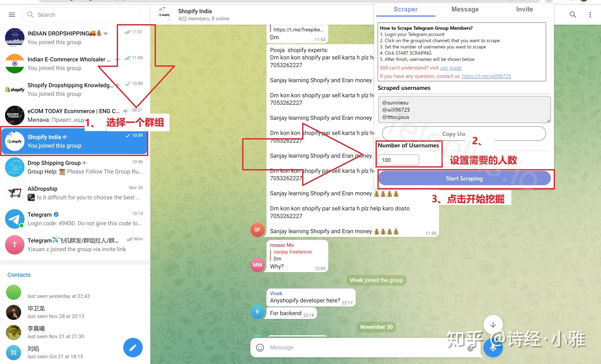Click three-dot menu top-right

[x=590, y=15]
